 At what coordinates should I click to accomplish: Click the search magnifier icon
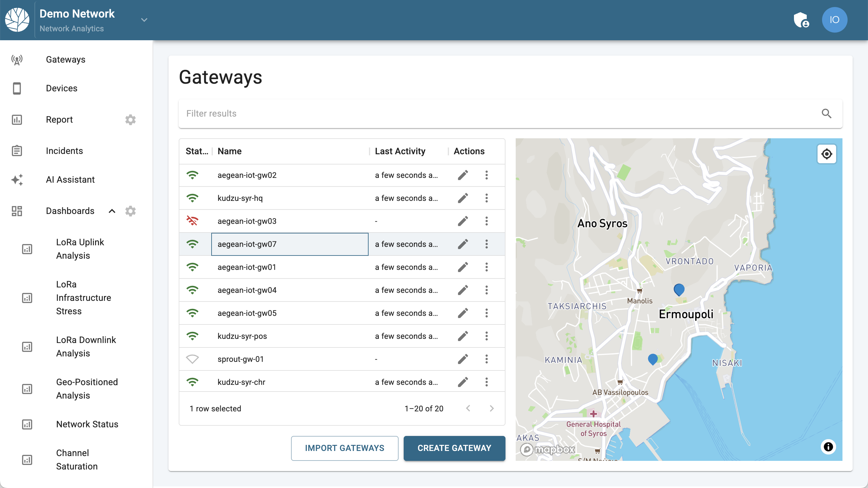(826, 114)
